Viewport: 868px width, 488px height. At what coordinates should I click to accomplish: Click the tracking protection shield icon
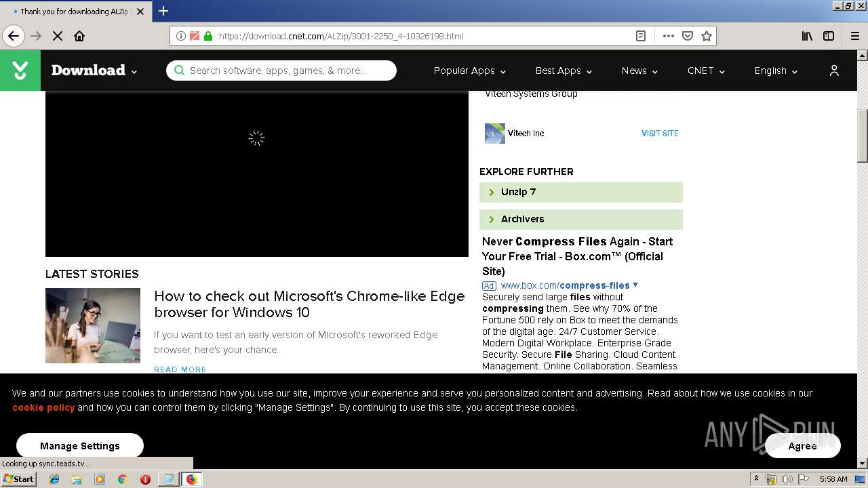point(195,36)
